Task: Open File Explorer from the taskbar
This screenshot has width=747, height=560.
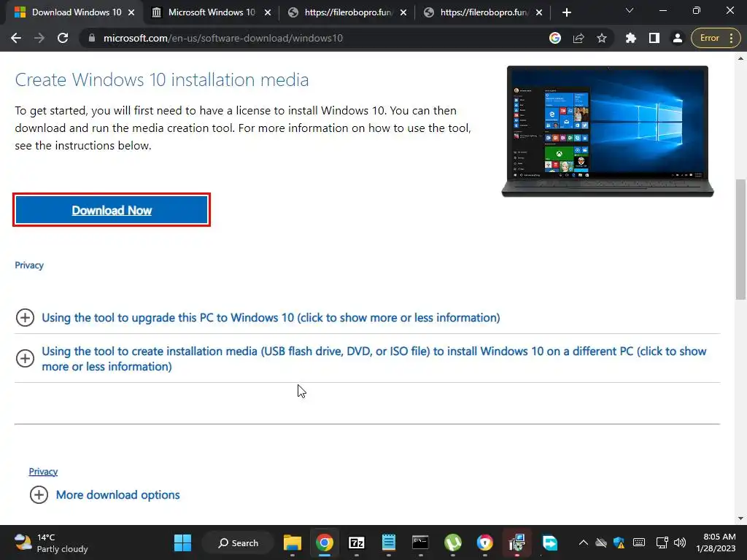Action: click(x=293, y=542)
